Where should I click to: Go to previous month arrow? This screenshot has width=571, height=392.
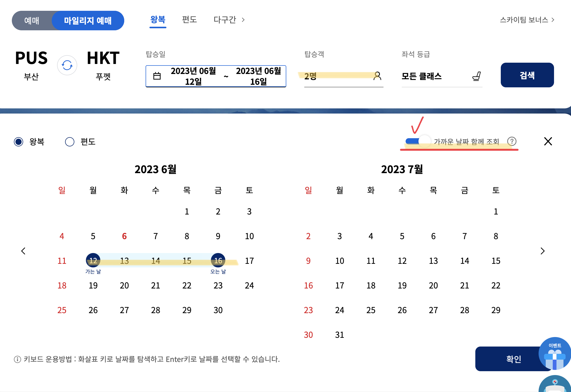tap(23, 251)
